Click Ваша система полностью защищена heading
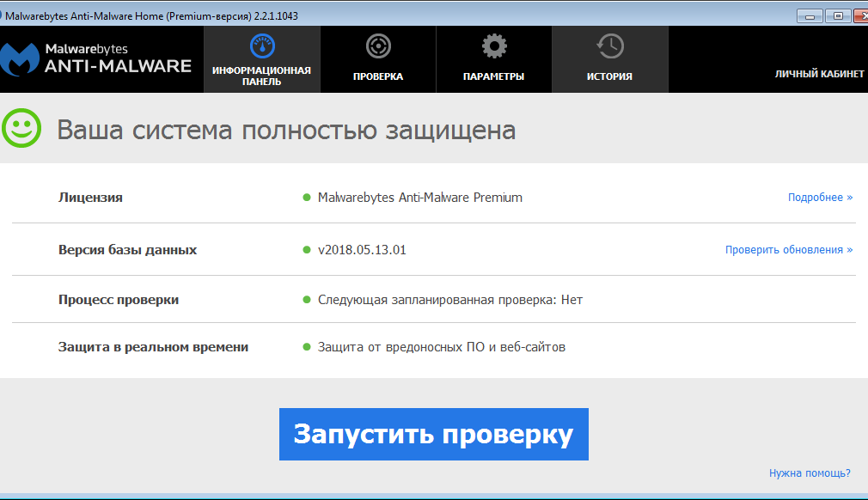 coord(286,130)
